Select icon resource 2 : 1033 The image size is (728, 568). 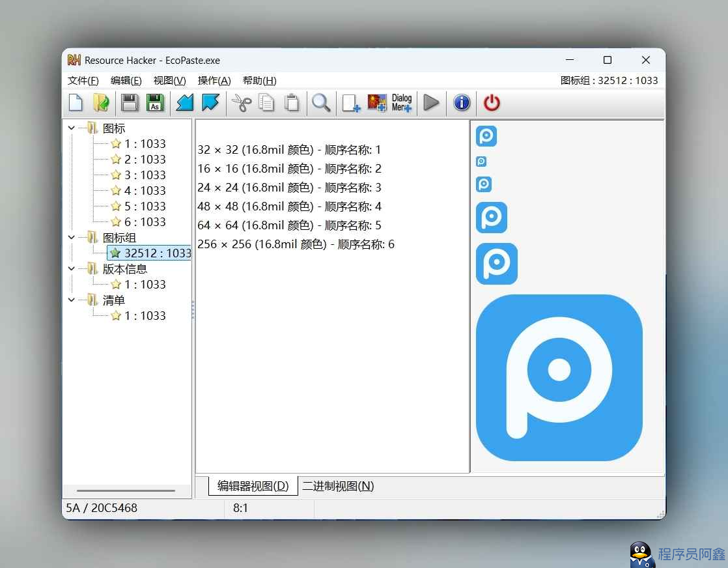coord(145,160)
